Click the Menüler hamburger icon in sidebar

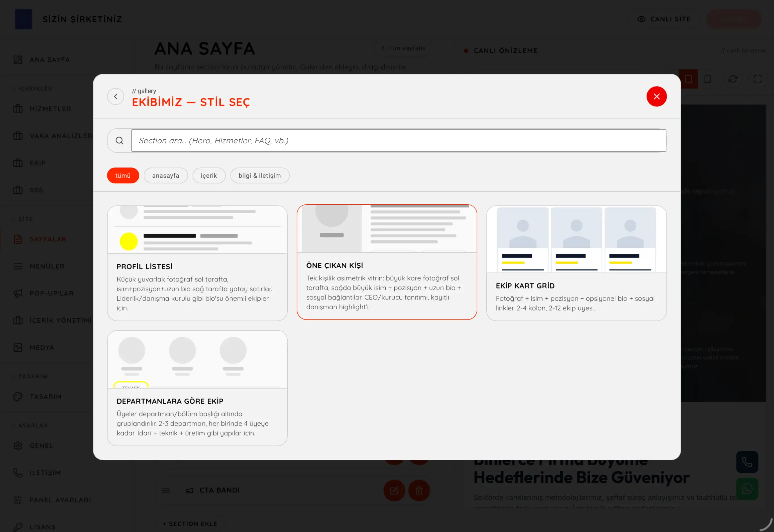18,266
